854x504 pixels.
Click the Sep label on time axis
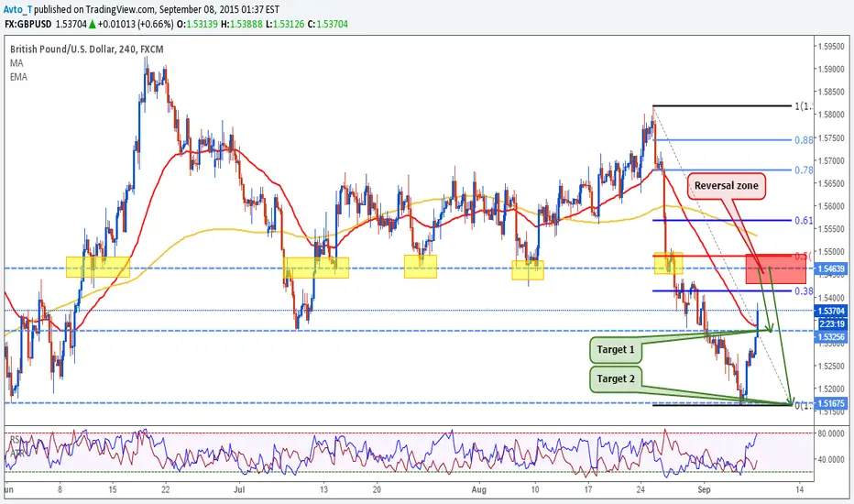click(705, 490)
